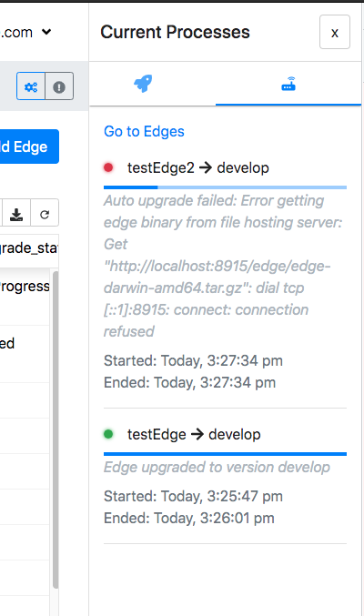
Task: Click the gears processes icon button
Action: pyautogui.click(x=31, y=86)
